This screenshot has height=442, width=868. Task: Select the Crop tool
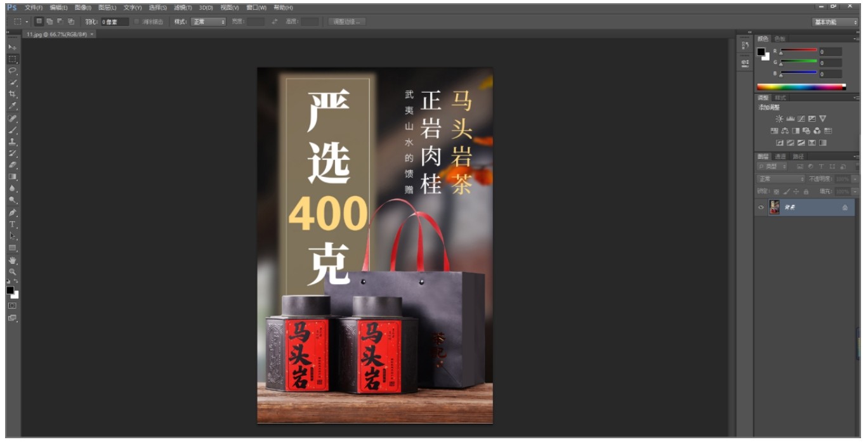pos(13,94)
